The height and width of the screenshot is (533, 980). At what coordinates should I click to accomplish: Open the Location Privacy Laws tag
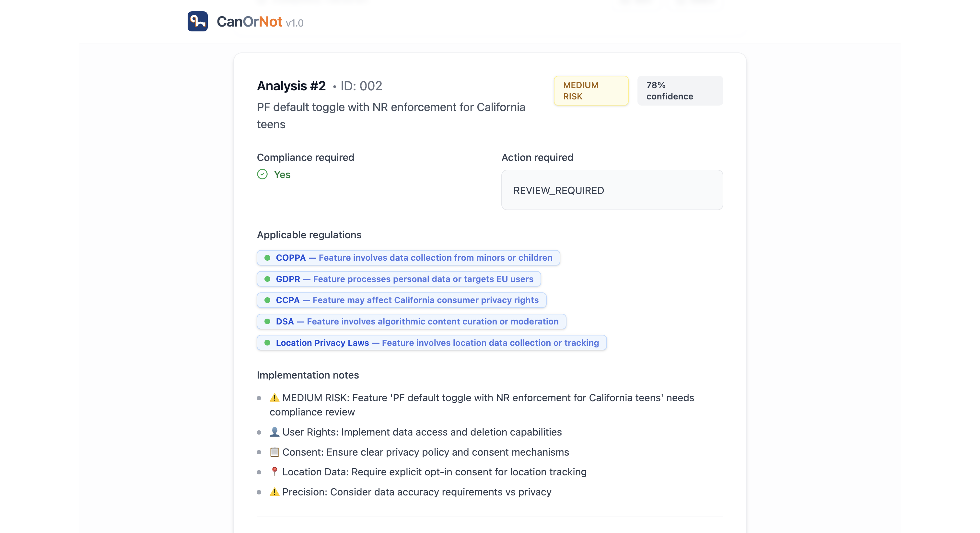[431, 343]
